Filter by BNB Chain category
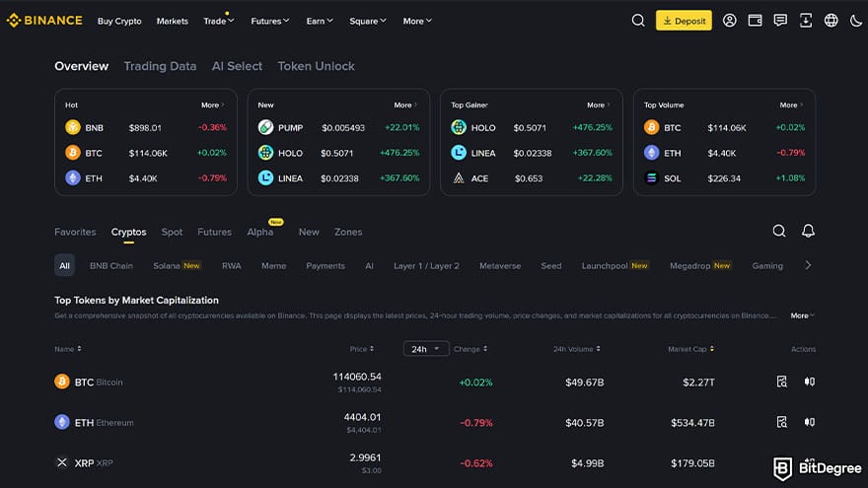868x488 pixels. click(111, 265)
